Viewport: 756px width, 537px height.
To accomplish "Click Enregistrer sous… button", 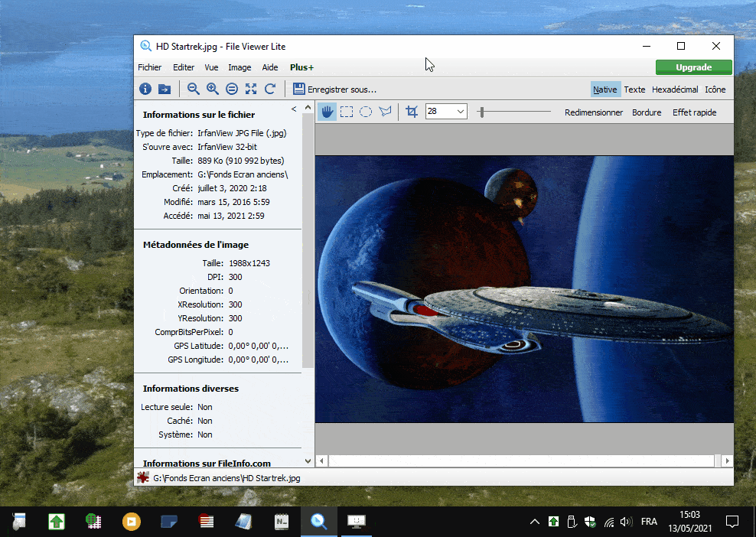I will [x=334, y=89].
